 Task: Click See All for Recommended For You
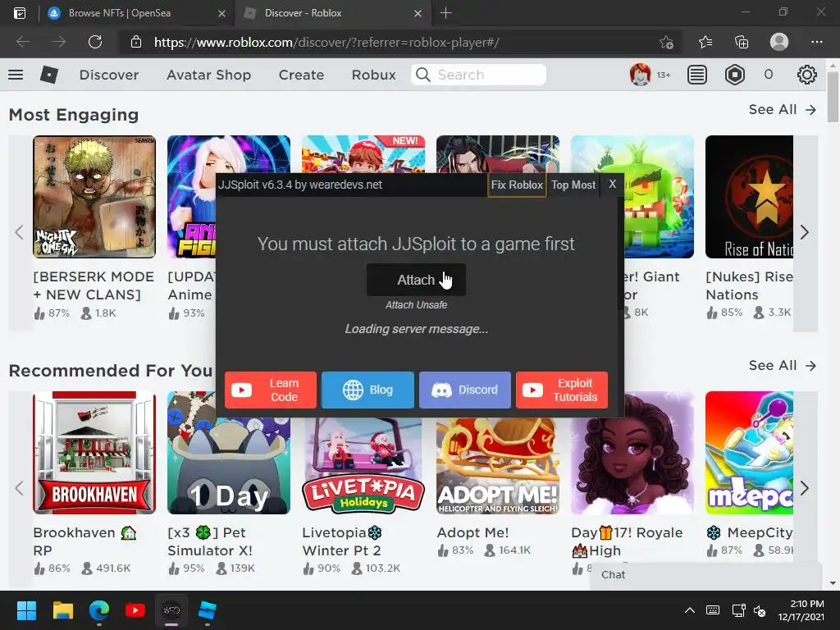[782, 365]
